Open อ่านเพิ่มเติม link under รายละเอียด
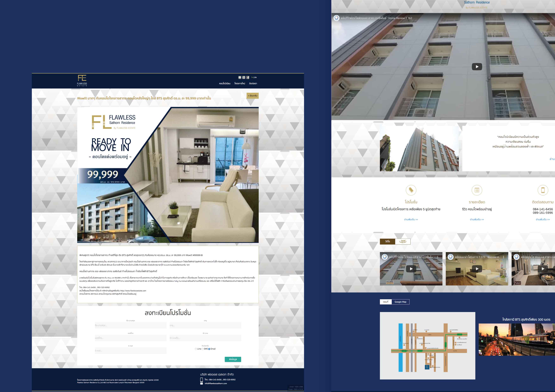555x392 pixels. click(x=477, y=220)
